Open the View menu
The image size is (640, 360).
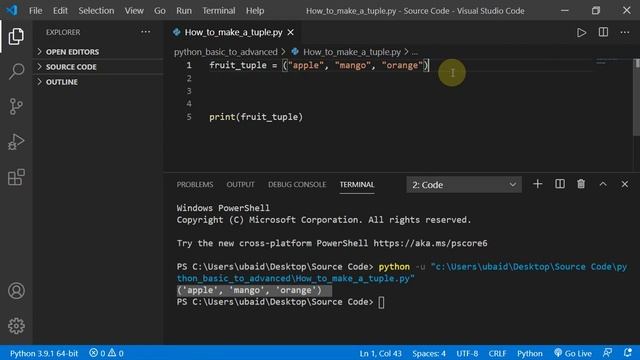(x=134, y=11)
